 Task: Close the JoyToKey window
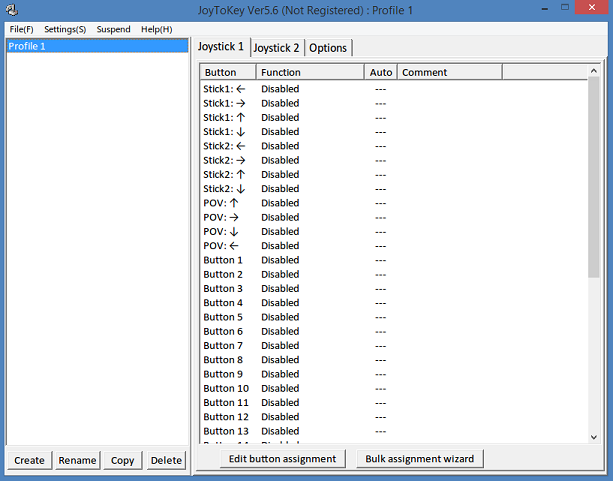(x=591, y=7)
